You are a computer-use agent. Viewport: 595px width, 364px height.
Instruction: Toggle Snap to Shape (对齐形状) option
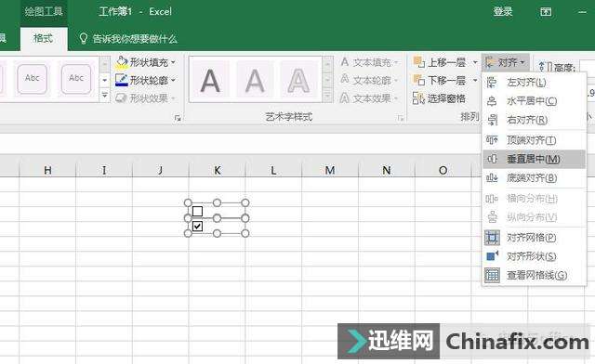(534, 256)
